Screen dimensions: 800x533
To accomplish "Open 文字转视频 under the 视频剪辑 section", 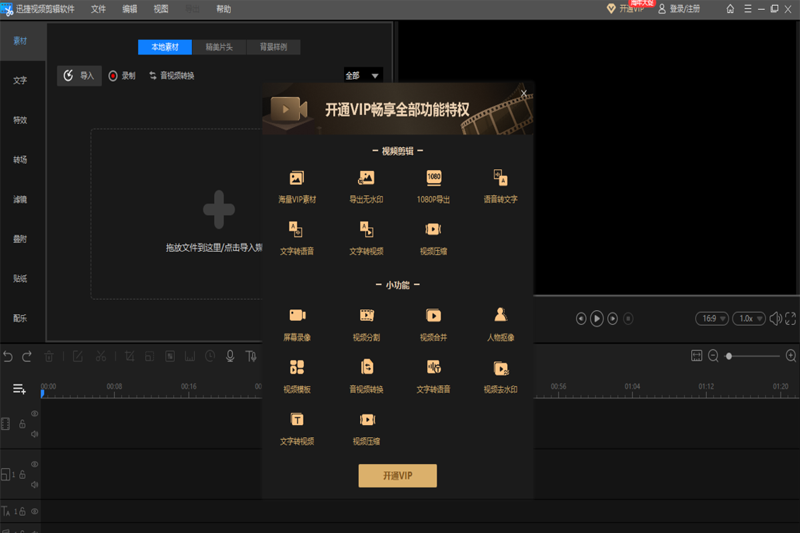I will click(366, 230).
